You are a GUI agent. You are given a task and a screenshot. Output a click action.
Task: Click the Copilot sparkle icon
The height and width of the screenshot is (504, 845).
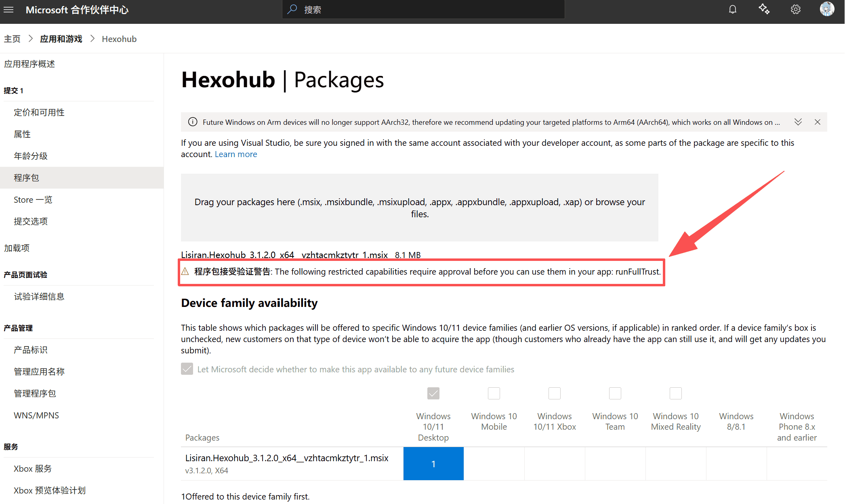tap(764, 9)
